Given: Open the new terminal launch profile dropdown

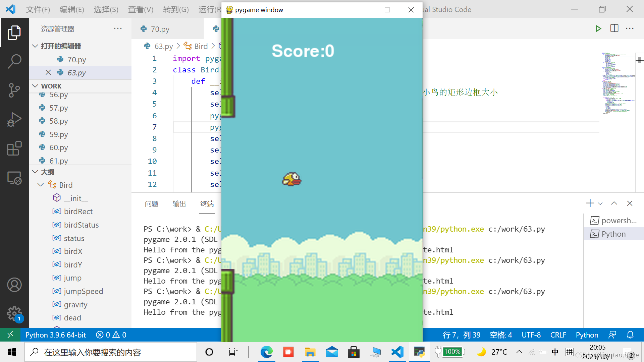Looking at the screenshot, I should [x=600, y=203].
